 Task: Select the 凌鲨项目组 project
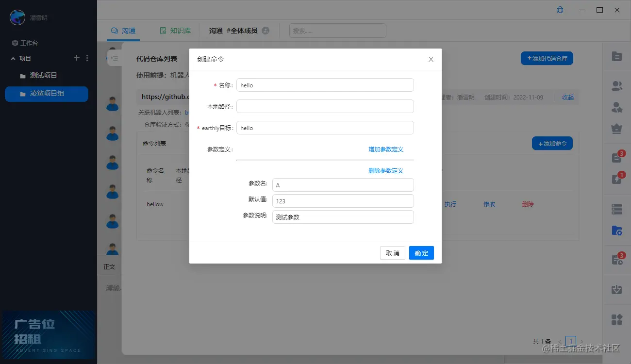pos(47,94)
